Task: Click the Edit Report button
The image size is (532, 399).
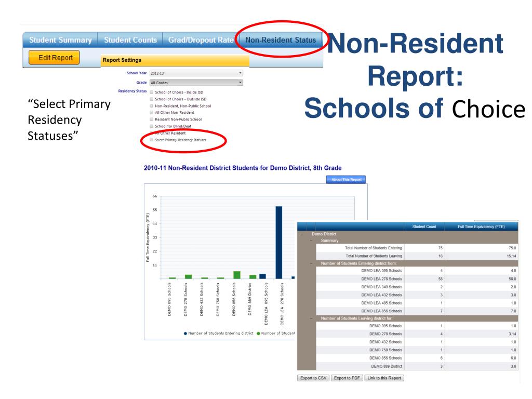Action: 54,57
